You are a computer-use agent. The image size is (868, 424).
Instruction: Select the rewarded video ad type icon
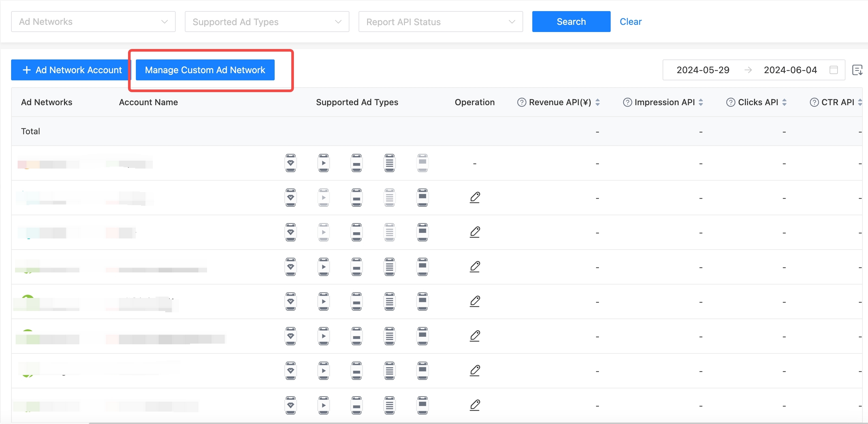tap(290, 163)
